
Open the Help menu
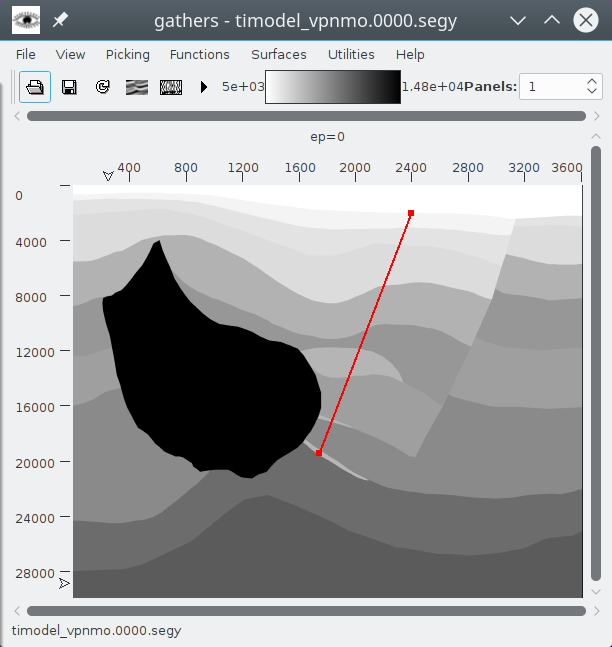(x=410, y=54)
